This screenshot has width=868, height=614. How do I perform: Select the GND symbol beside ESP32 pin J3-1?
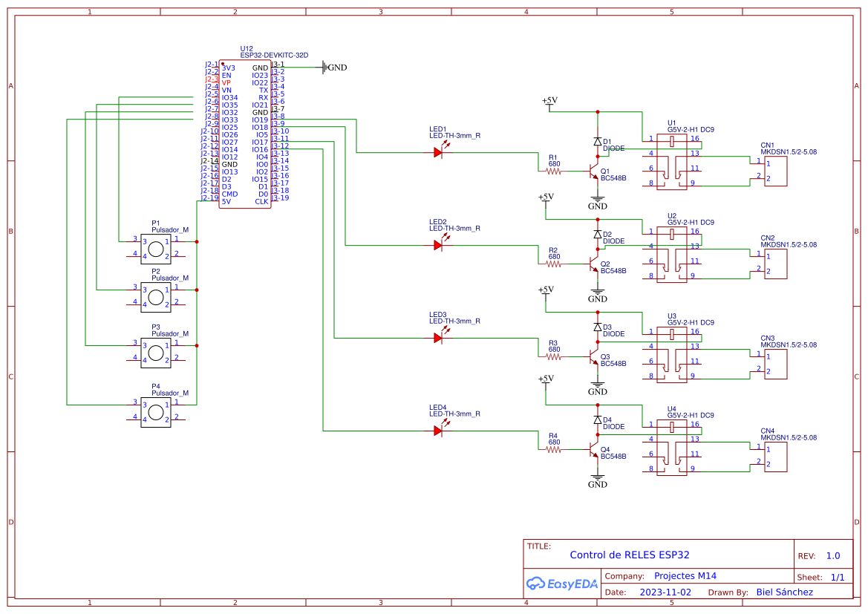(x=325, y=68)
